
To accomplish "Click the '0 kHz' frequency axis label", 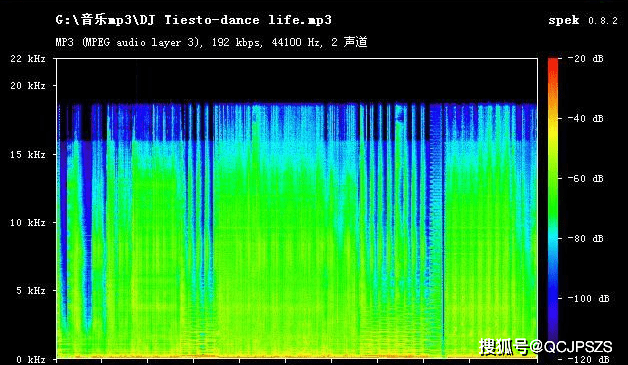I will pyautogui.click(x=31, y=359).
